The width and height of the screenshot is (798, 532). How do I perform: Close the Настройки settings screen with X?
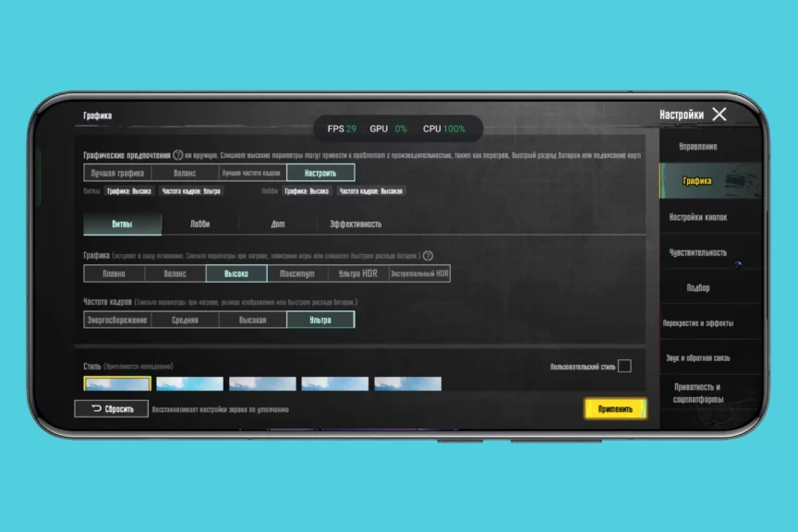coord(719,115)
